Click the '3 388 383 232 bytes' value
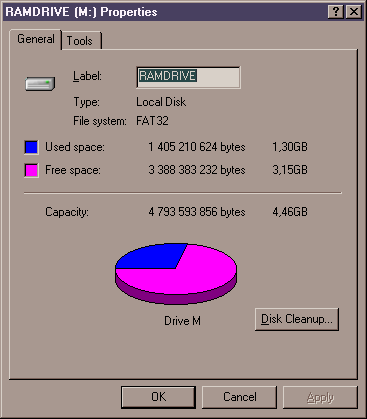This screenshot has width=367, height=419. 197,170
